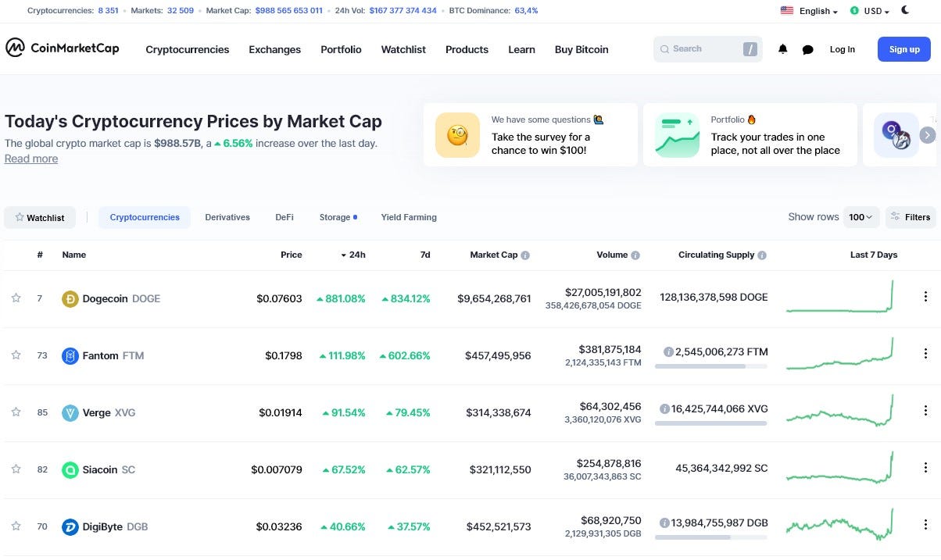Viewport: 941px width, 560px height.
Task: Open the three-dot menu for Fantom
Action: tap(925, 354)
